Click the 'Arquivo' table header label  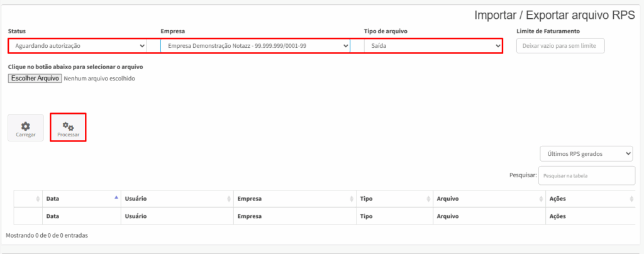(x=448, y=199)
